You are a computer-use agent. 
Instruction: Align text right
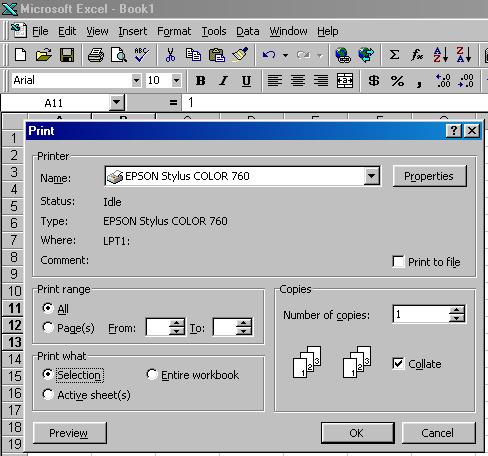pyautogui.click(x=321, y=81)
